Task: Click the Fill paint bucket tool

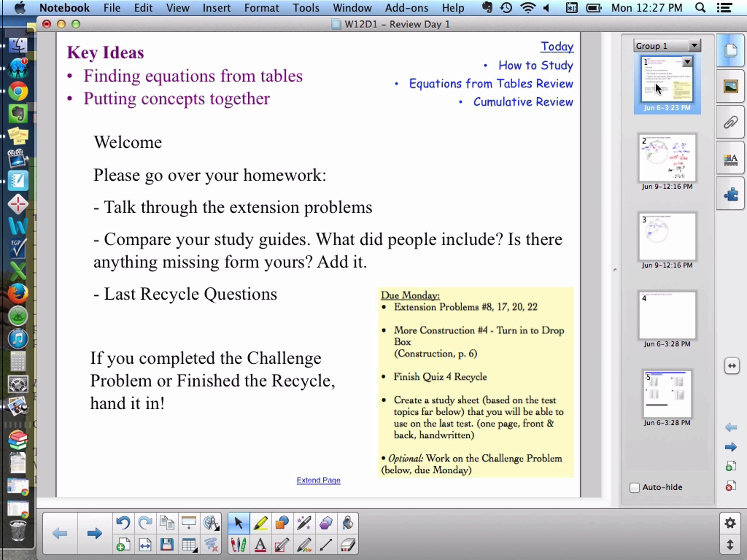Action: [x=347, y=523]
